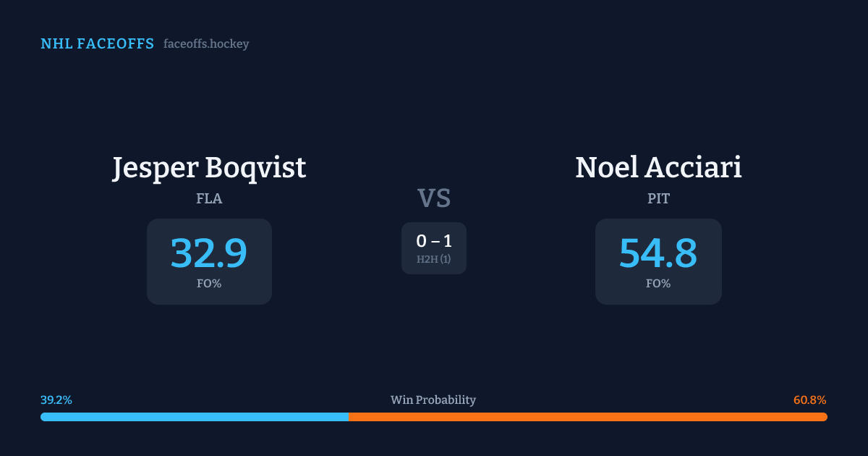Click the boundary between blue and orange bar
Viewport: 868px width, 456px height.
[349, 417]
